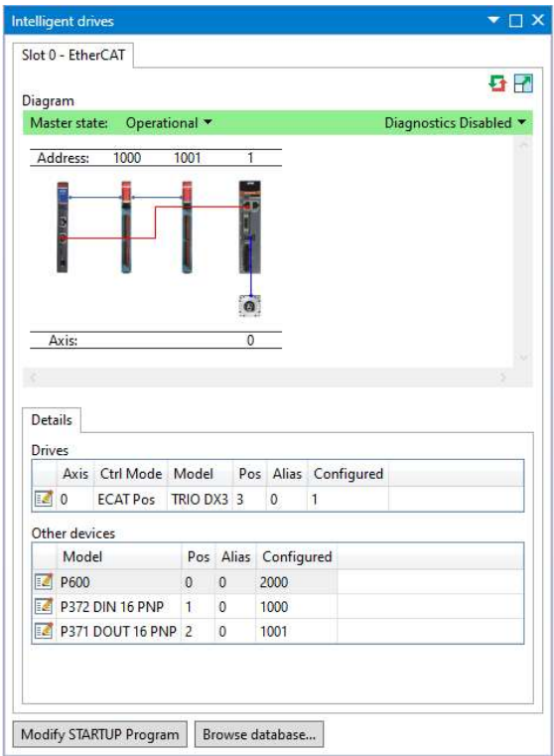Image resolution: width=554 pixels, height=756 pixels.
Task: Click the P372 DIN 16 PNP row text
Action: tap(112, 607)
